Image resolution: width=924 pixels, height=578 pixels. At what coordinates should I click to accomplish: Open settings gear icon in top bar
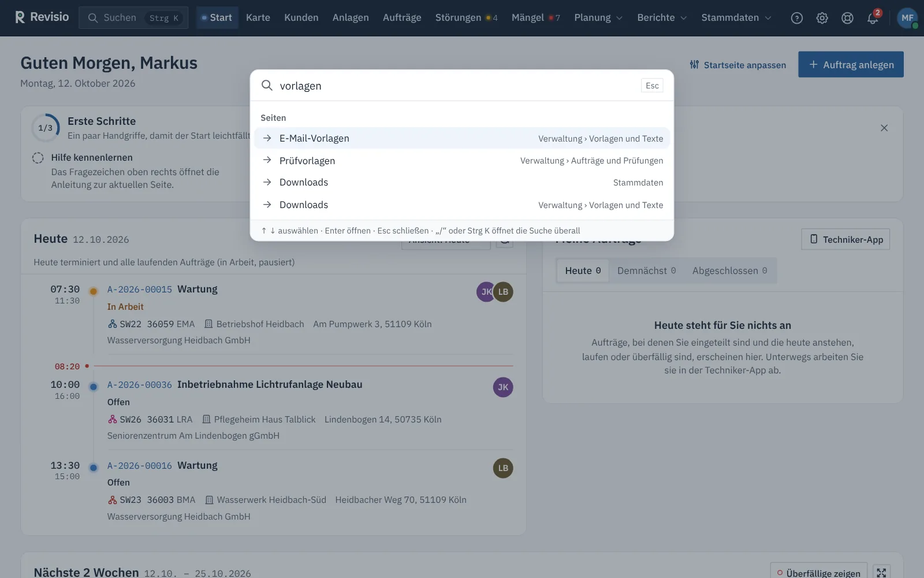tap(822, 18)
